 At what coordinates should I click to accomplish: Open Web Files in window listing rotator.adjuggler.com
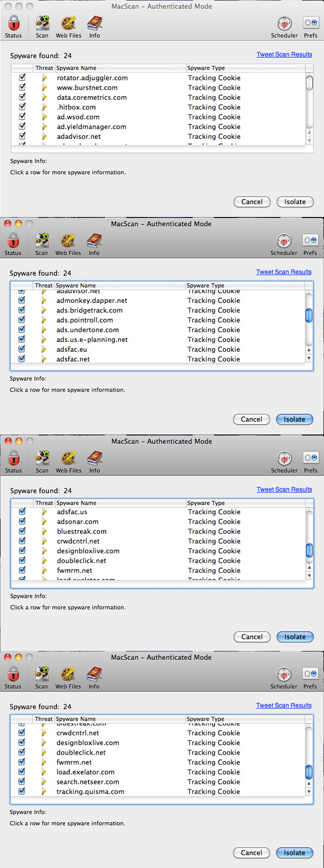click(x=68, y=27)
